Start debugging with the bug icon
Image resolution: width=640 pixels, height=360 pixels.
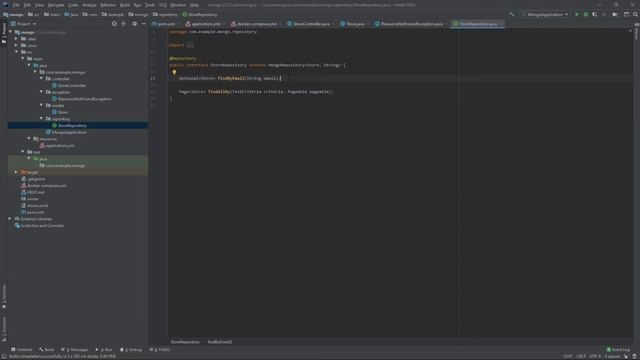(586, 14)
